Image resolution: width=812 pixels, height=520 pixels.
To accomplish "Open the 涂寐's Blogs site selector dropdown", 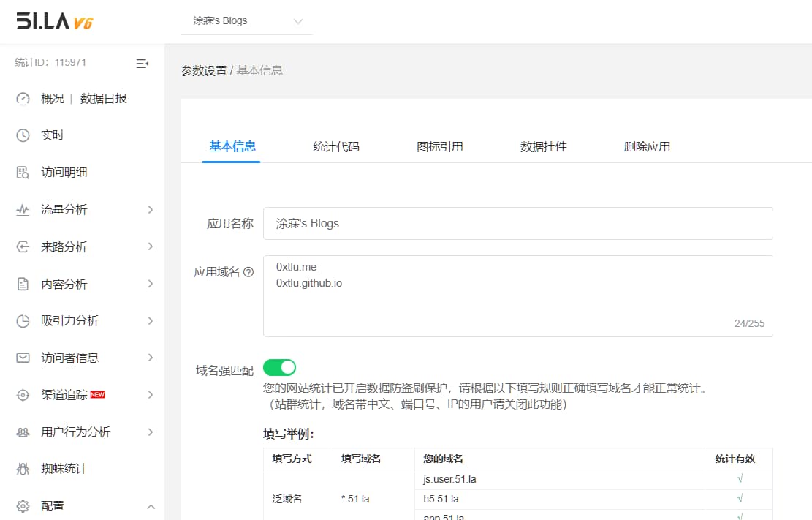I will [246, 21].
